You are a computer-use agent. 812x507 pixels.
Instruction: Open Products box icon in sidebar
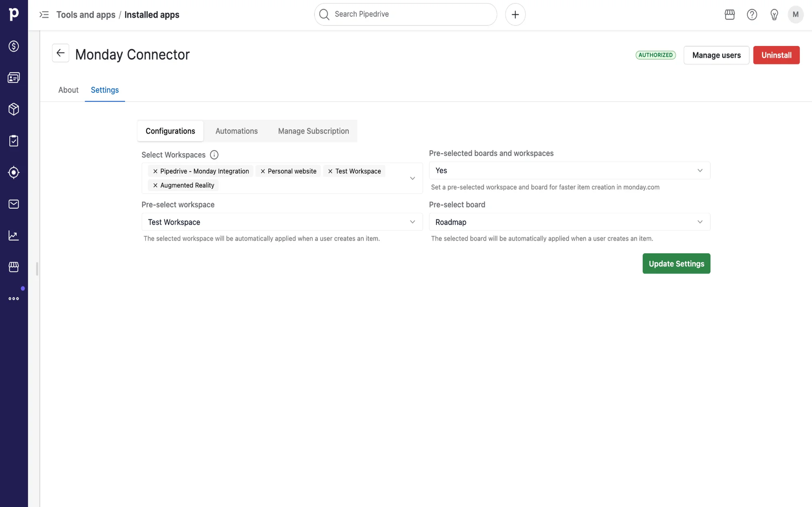click(x=14, y=109)
